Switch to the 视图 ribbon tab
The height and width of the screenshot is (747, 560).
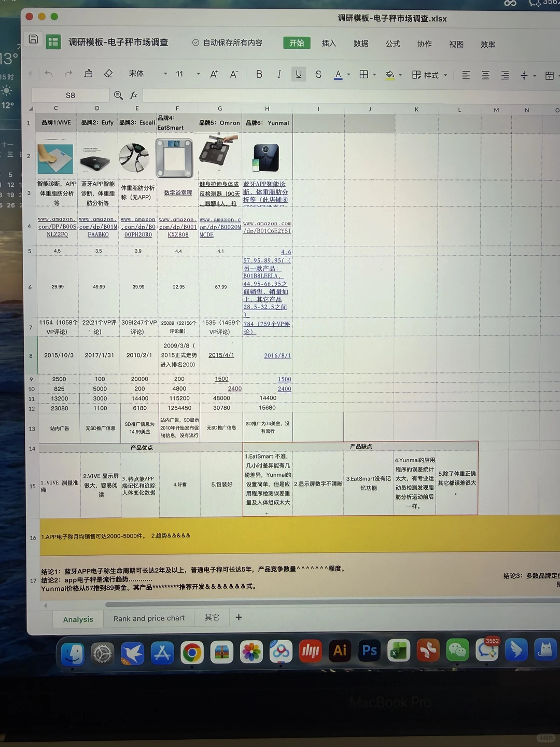456,44
